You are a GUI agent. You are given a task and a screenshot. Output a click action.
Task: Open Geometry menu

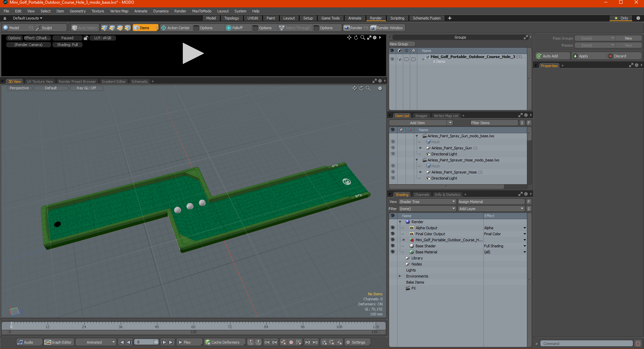tap(77, 11)
